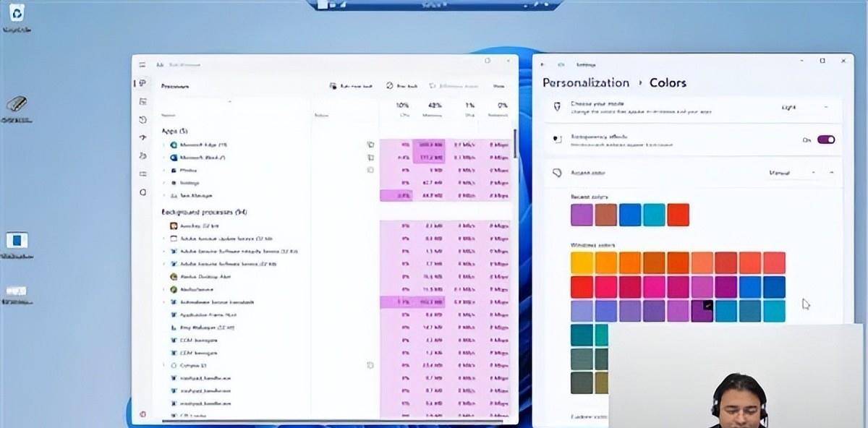The height and width of the screenshot is (428, 868).
Task: Toggle Transparency effects switch off
Action: coord(826,140)
